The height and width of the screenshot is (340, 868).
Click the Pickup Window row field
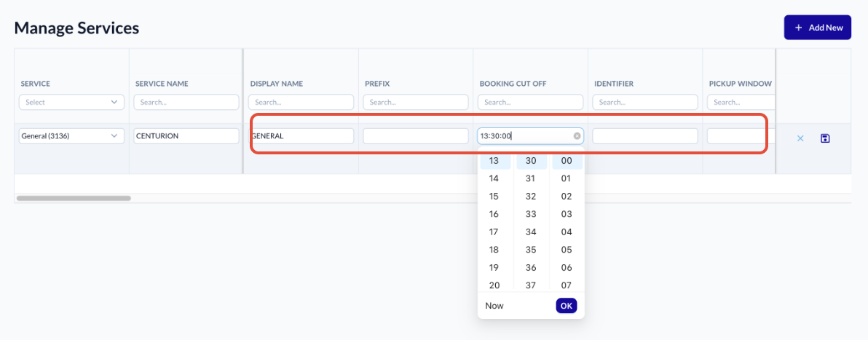click(x=741, y=135)
